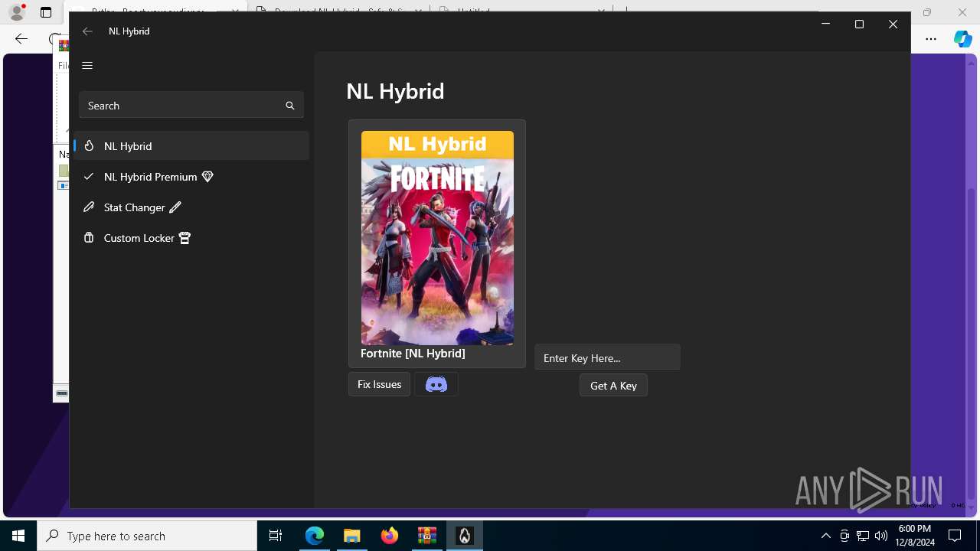The width and height of the screenshot is (980, 551).
Task: Open the notification center
Action: (x=955, y=536)
